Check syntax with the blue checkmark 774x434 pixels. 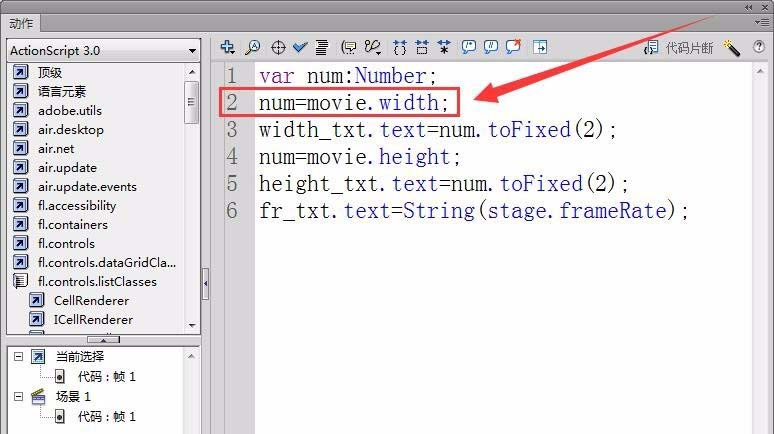(x=300, y=47)
